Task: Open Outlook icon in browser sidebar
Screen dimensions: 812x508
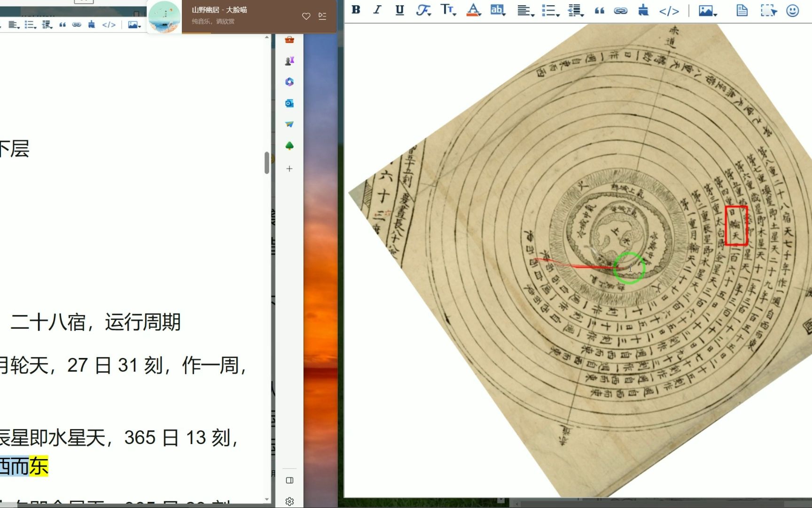Action: coord(289,103)
